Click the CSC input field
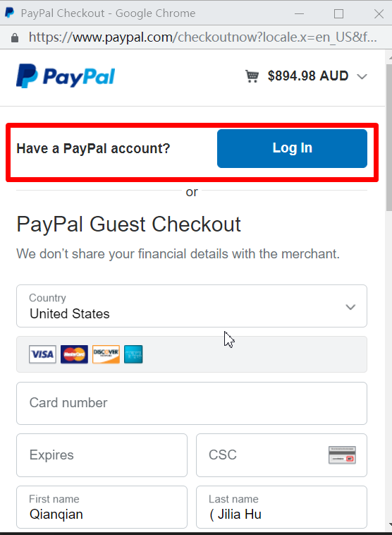 [x=281, y=455]
